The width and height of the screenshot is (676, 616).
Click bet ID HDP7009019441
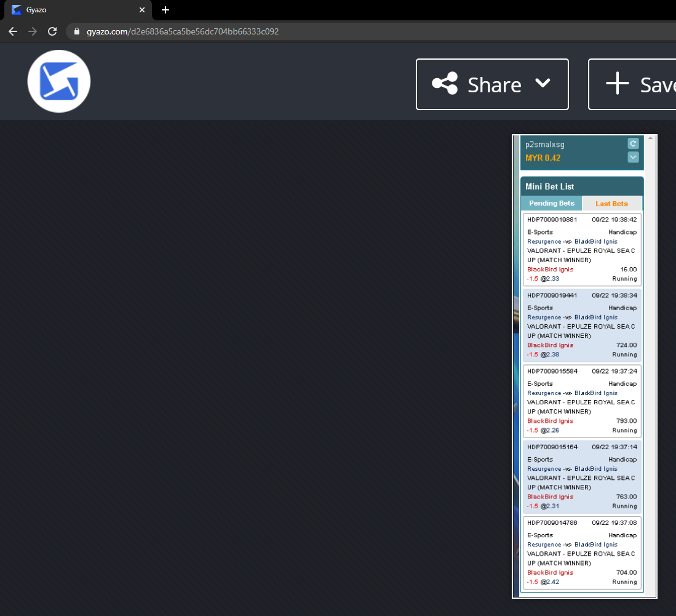tap(552, 295)
